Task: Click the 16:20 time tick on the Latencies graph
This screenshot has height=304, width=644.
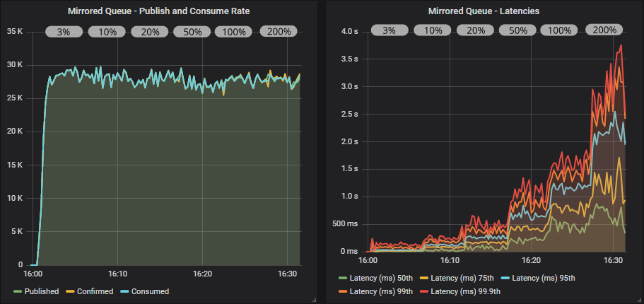Action: (x=532, y=260)
